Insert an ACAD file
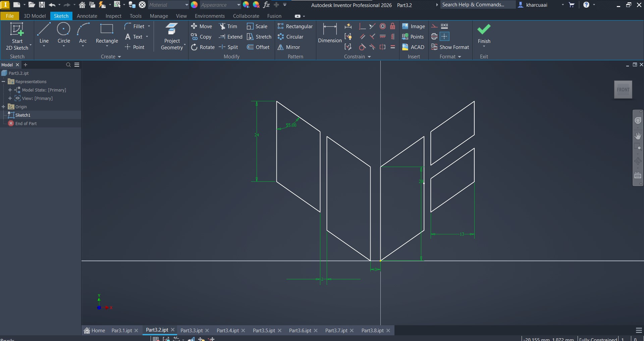 [413, 47]
